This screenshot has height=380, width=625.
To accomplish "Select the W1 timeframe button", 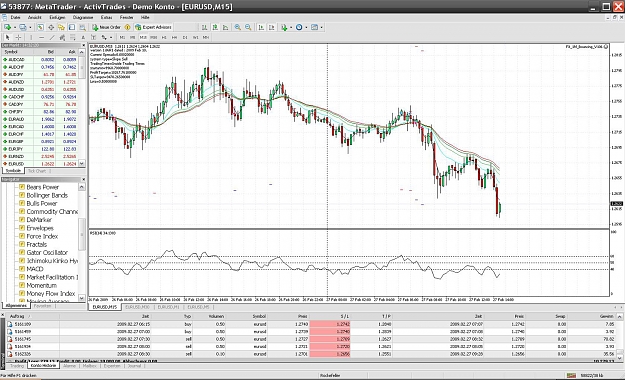I will (x=195, y=37).
